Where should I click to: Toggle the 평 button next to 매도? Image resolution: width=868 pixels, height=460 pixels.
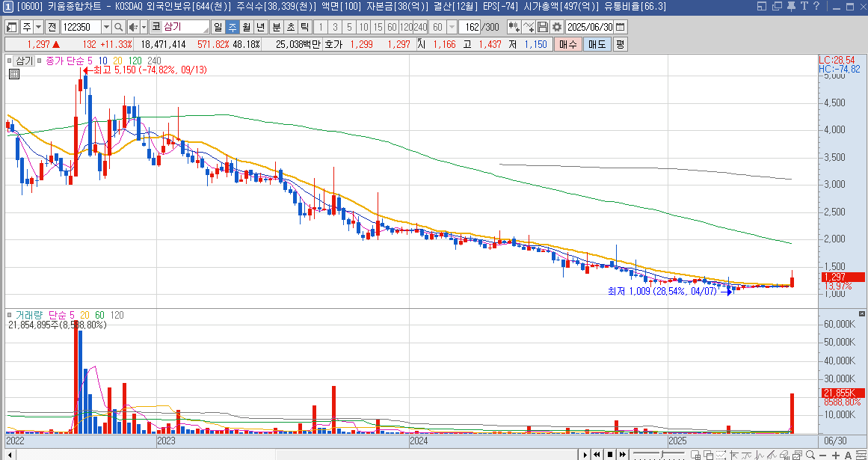620,44
